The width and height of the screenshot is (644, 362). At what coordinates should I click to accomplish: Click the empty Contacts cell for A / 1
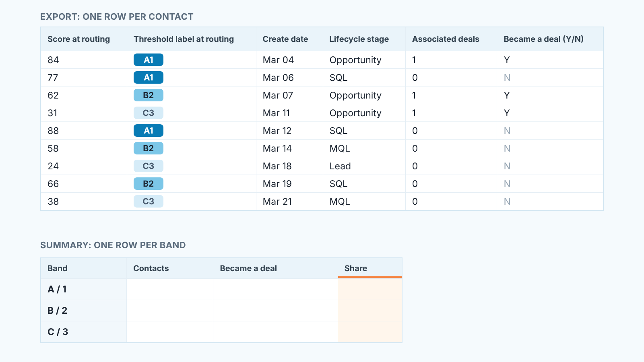click(170, 289)
